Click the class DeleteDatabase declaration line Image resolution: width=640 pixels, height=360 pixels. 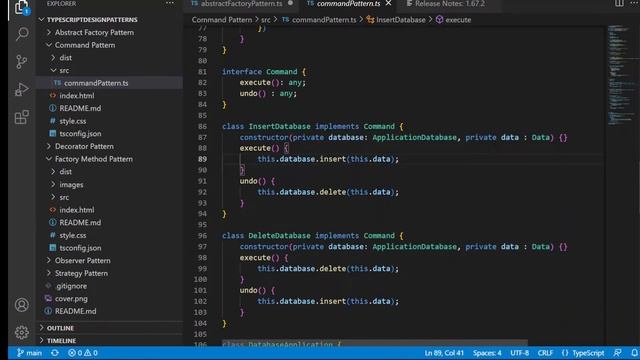click(313, 236)
